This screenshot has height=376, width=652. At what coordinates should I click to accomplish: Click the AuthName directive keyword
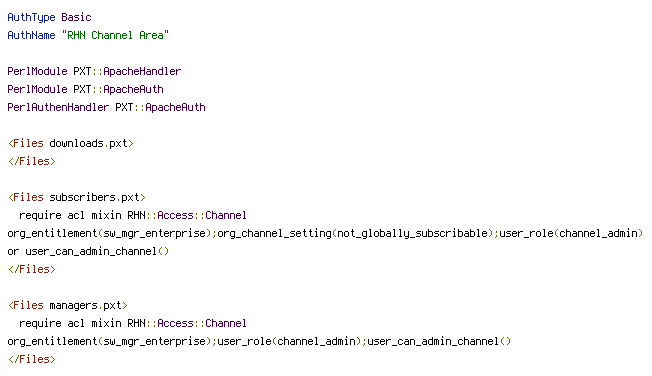[x=31, y=35]
